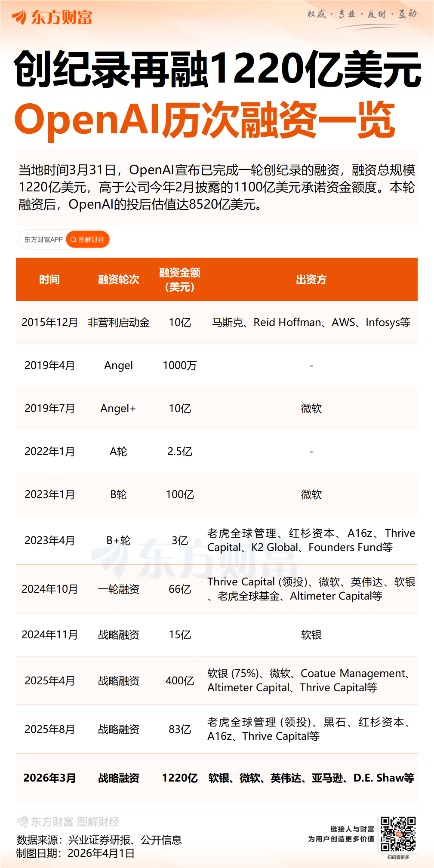Image resolution: width=434 pixels, height=868 pixels.
Task: Click the 1000万 amount cell
Action: (x=180, y=365)
